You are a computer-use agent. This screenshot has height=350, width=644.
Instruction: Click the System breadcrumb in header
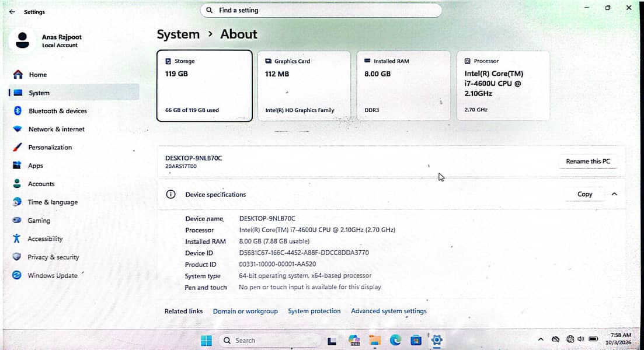(x=178, y=34)
